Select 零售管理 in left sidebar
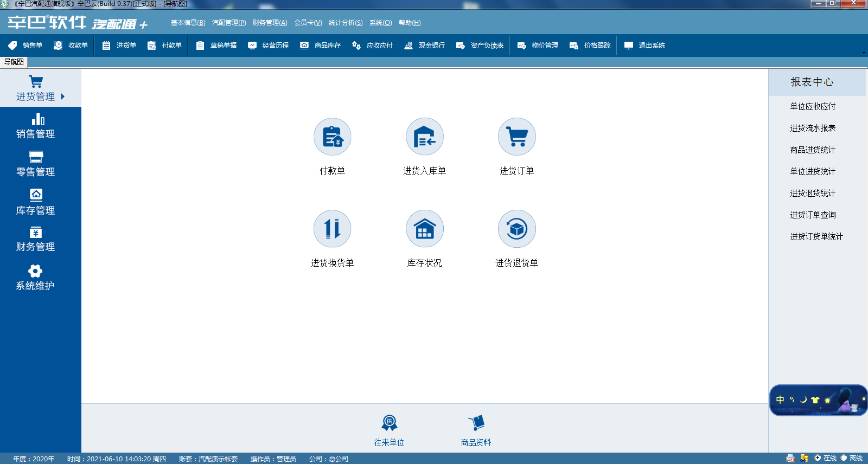The height and width of the screenshot is (464, 868). (36, 164)
